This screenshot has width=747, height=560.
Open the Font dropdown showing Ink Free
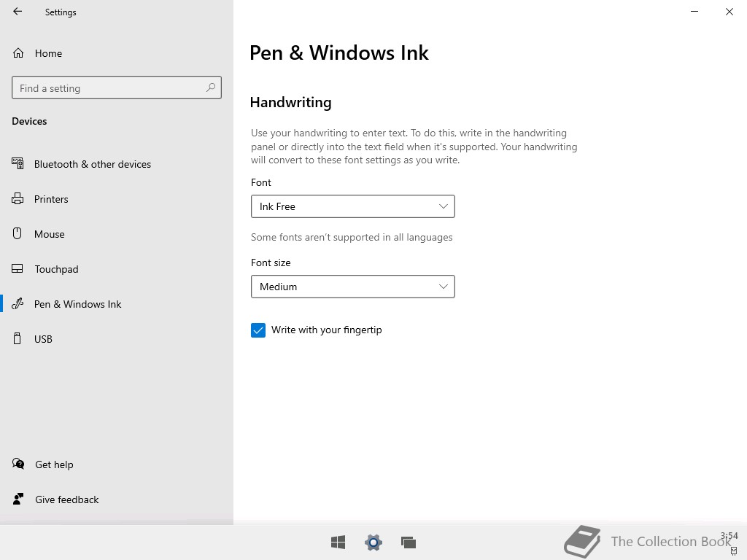coord(353,206)
